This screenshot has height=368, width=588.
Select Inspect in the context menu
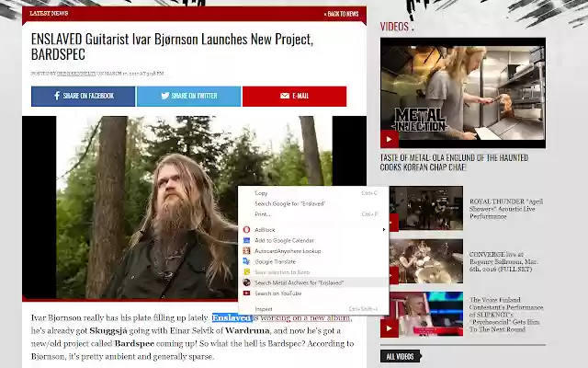[x=312, y=309]
